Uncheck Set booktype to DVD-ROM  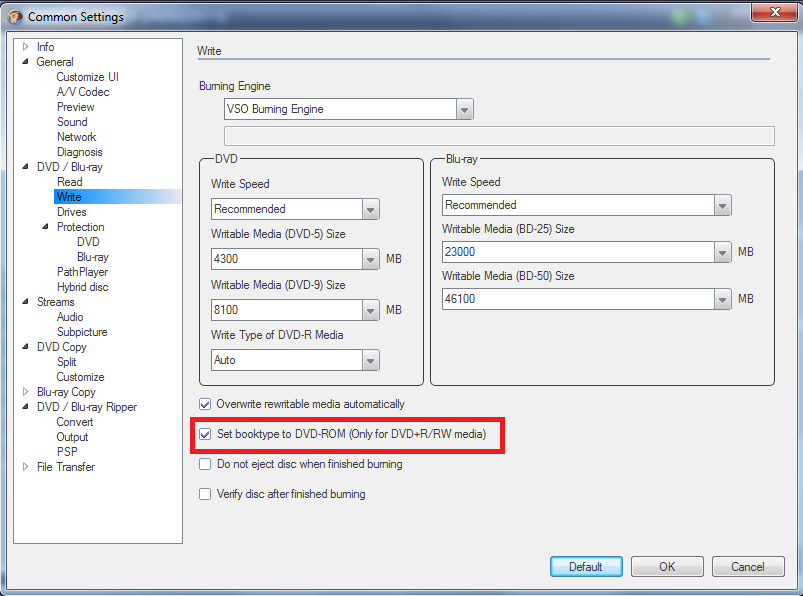205,434
